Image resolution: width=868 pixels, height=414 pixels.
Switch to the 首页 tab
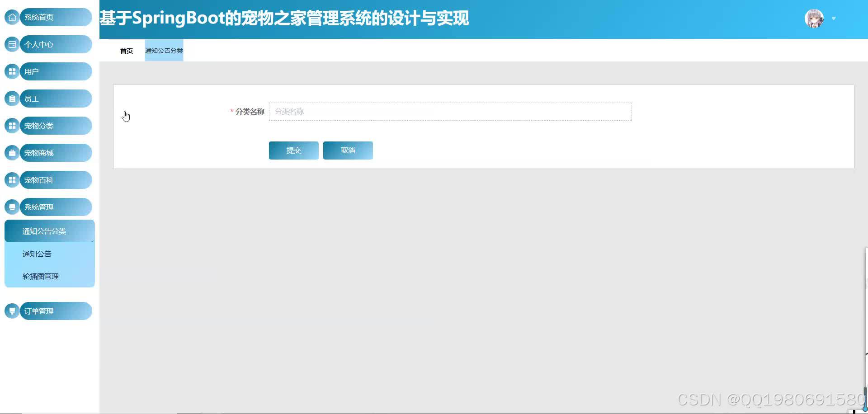[x=126, y=51]
